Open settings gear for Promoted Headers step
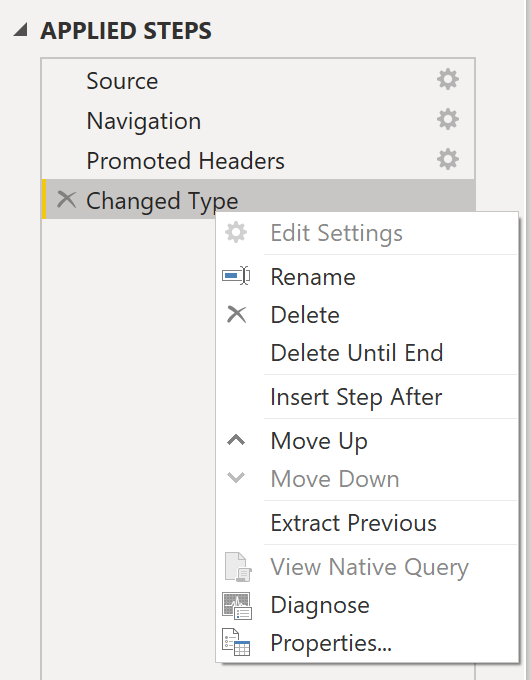The width and height of the screenshot is (531, 680). coord(448,159)
